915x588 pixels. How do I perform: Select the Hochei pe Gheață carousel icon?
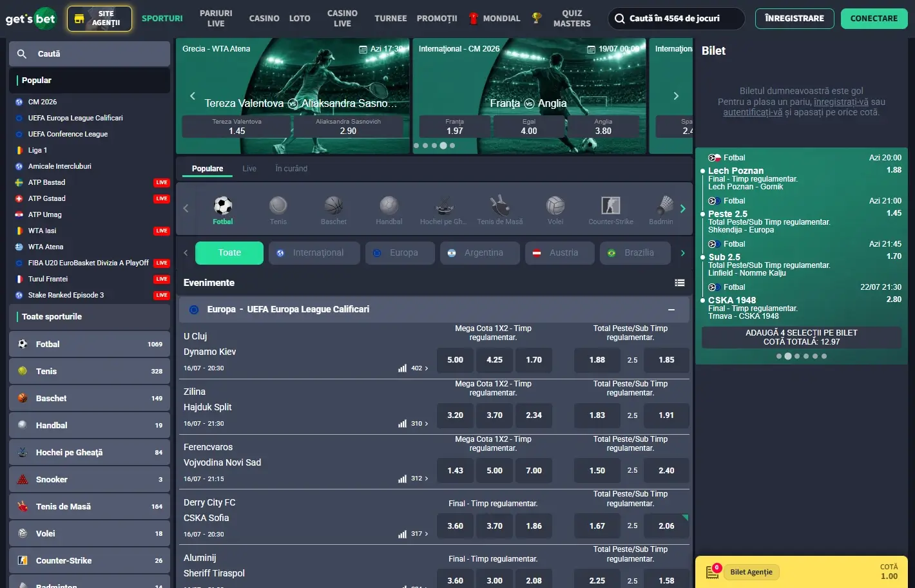(x=445, y=205)
